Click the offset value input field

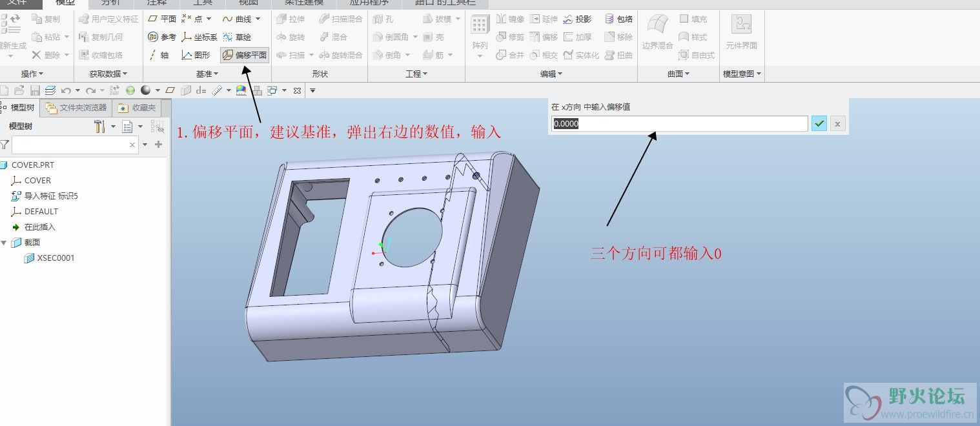[x=680, y=123]
